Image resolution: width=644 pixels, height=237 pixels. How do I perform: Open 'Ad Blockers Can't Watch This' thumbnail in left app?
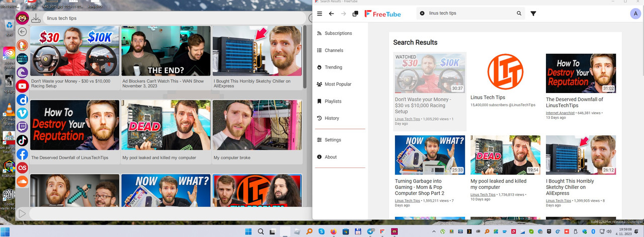coord(166,51)
